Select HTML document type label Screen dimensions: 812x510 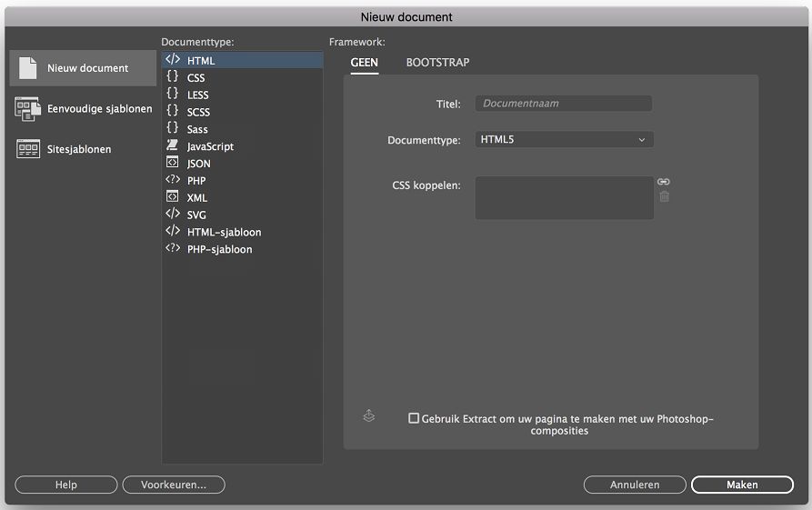(x=201, y=61)
